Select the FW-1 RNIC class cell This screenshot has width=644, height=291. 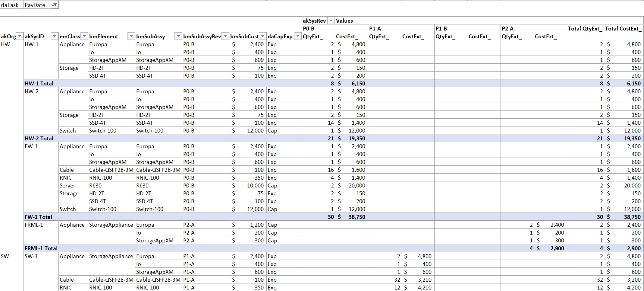(73, 177)
